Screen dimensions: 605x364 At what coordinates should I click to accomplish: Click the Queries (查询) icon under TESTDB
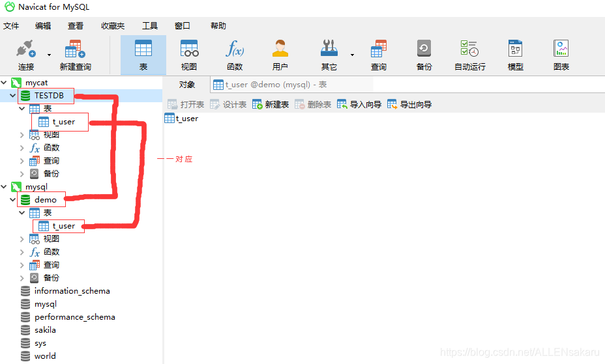point(35,161)
